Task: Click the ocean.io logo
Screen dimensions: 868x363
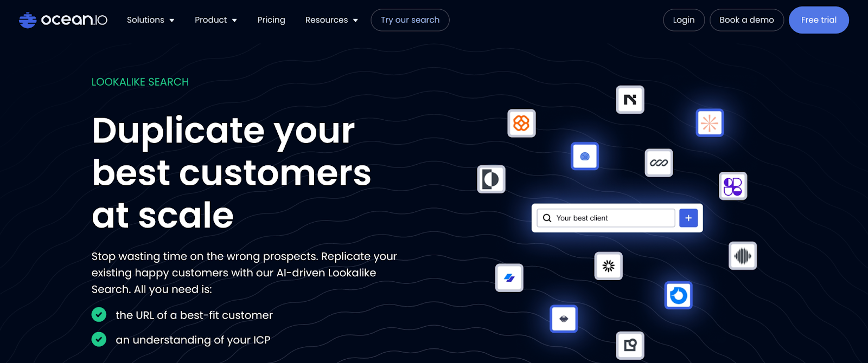Action: (63, 20)
